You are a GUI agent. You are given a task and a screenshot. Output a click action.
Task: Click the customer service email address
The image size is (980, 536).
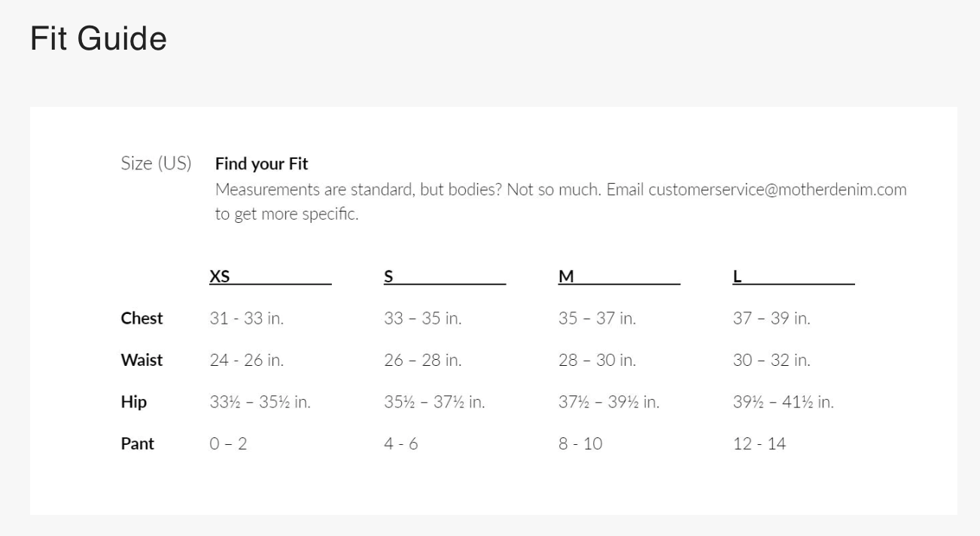(777, 189)
